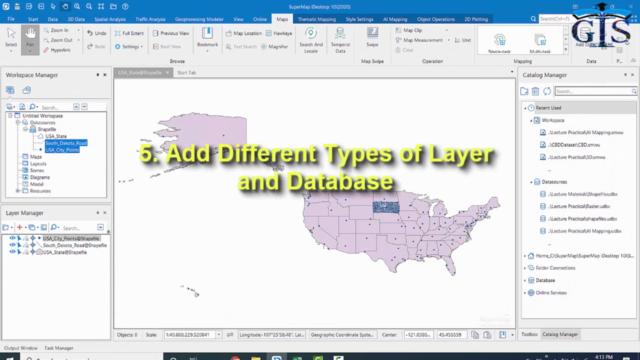Select the Maps node in workspace tree
This screenshot has height=360, width=640.
[36, 157]
